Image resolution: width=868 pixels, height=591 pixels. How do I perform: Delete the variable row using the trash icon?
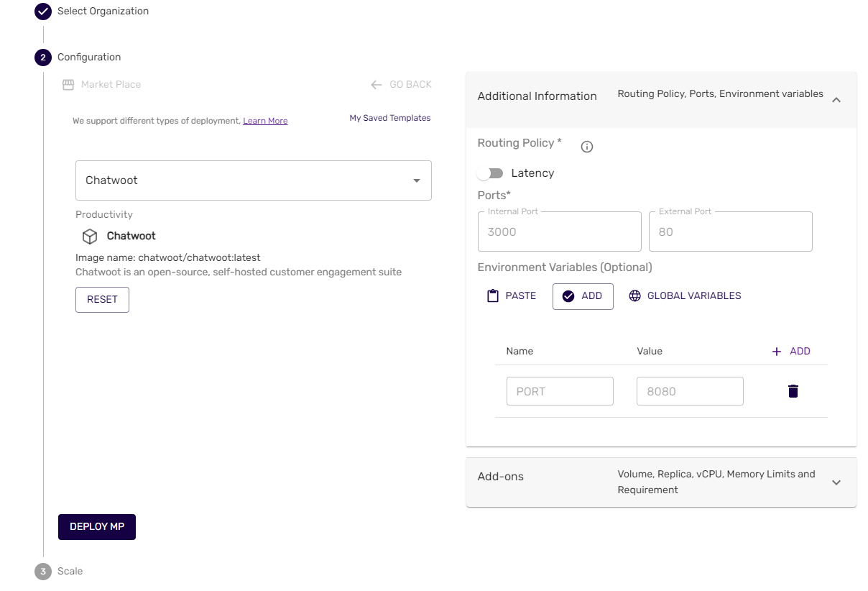[x=793, y=390]
